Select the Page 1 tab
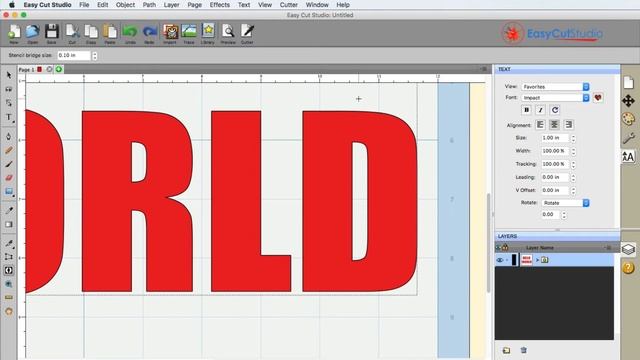The height and width of the screenshot is (360, 640). 27,70
